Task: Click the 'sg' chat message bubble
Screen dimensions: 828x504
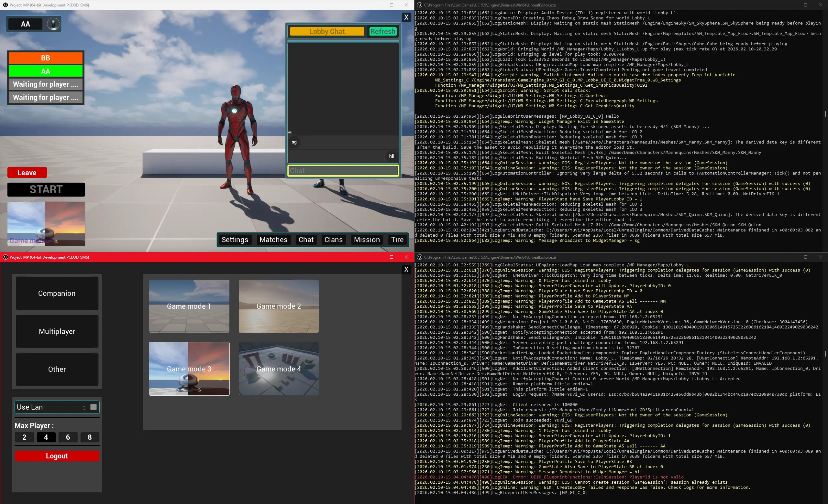Action: click(294, 142)
